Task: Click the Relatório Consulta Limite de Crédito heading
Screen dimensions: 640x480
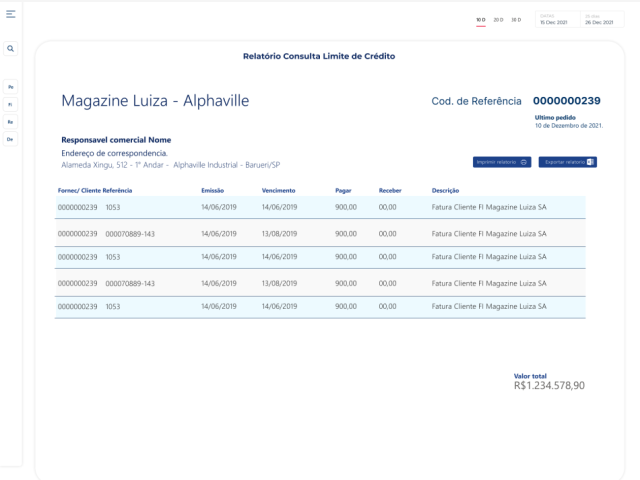Action: point(319,56)
